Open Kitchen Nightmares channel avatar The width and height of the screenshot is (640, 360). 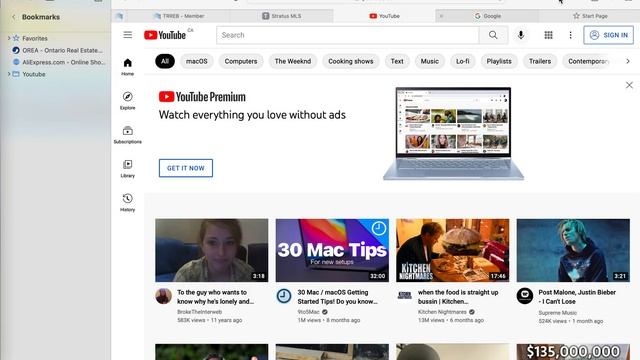pos(404,296)
